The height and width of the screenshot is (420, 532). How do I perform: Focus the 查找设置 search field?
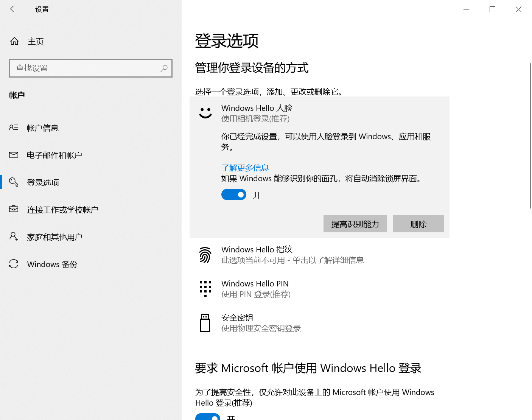pos(91,68)
